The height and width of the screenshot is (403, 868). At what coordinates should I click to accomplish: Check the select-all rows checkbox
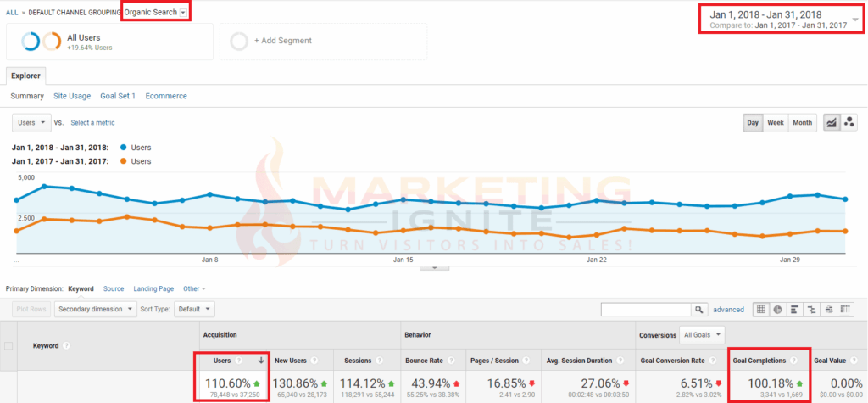9,346
